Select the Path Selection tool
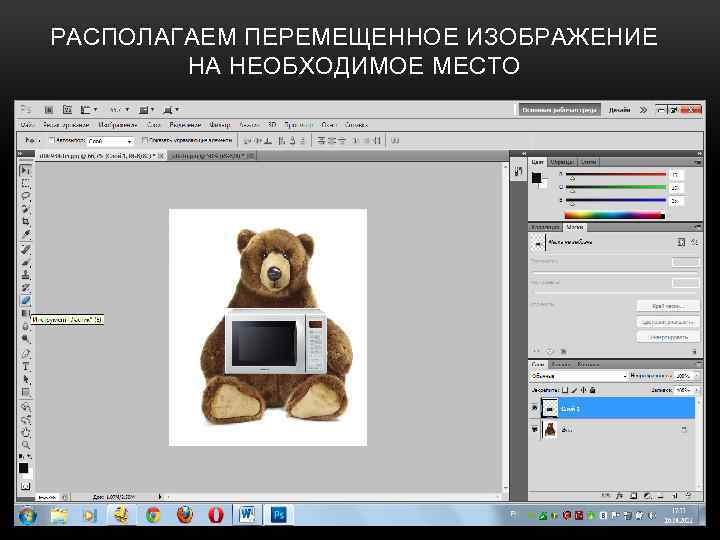 point(26,380)
